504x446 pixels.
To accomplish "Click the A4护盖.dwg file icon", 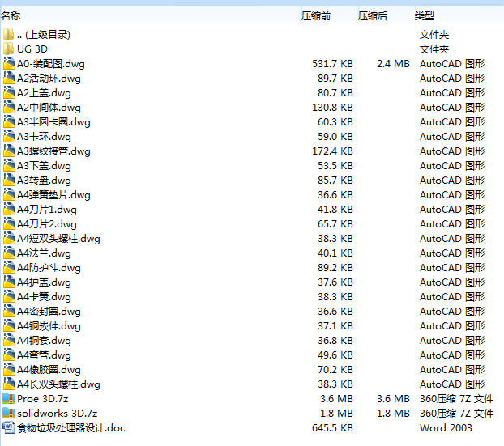I will (9, 282).
